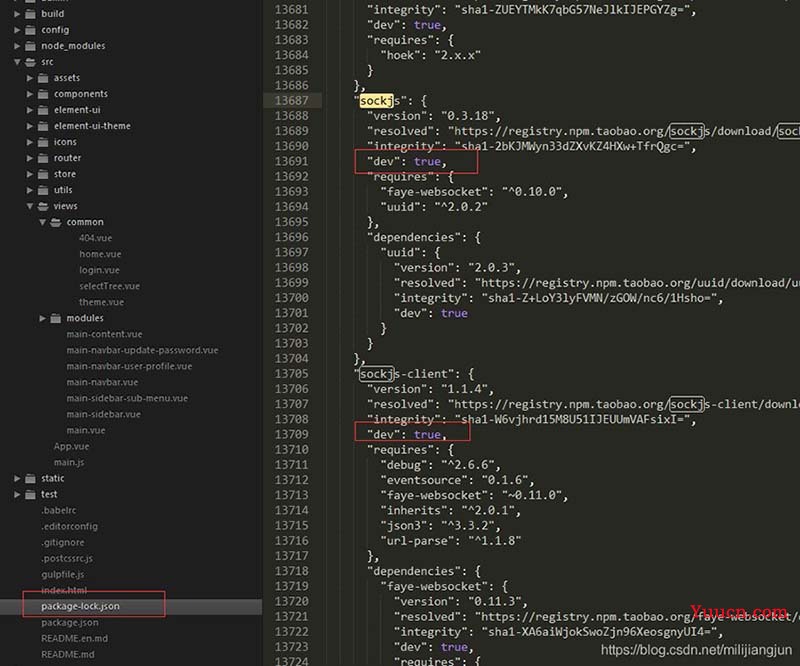Expand the router folder arrow
The width and height of the screenshot is (800, 666).
click(30, 158)
